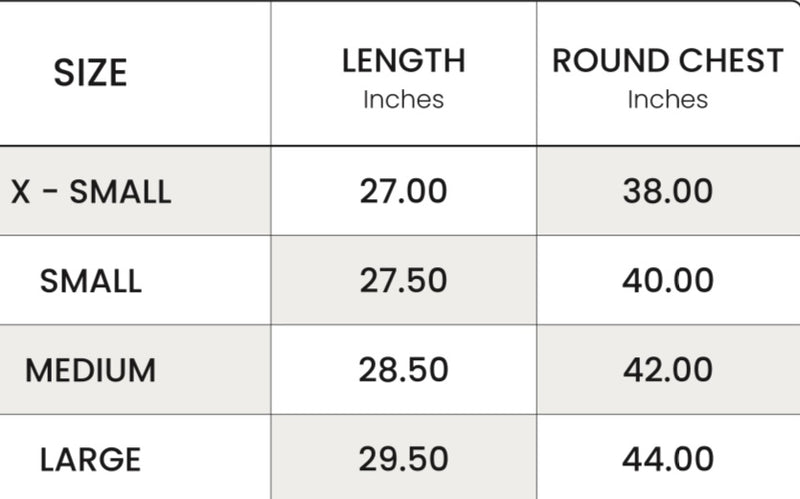Viewport: 800px width, 499px height.
Task: Select the 44.00 round chest cell
Action: [x=667, y=460]
